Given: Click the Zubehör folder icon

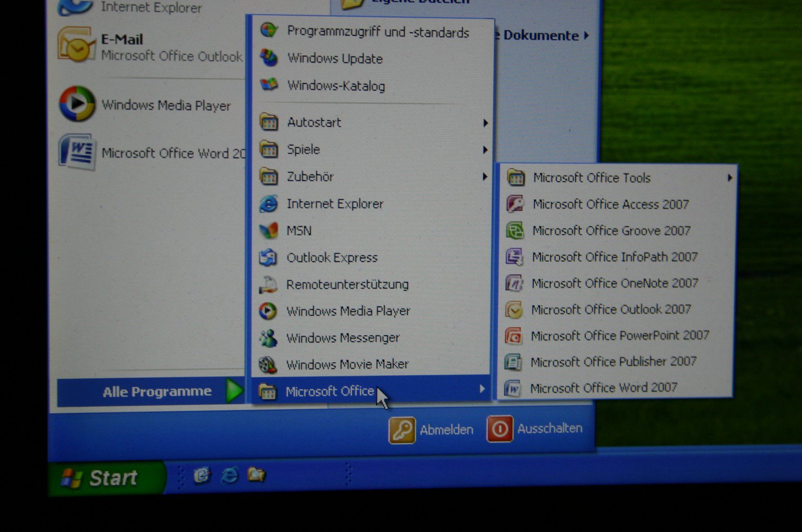Looking at the screenshot, I should coord(269,176).
